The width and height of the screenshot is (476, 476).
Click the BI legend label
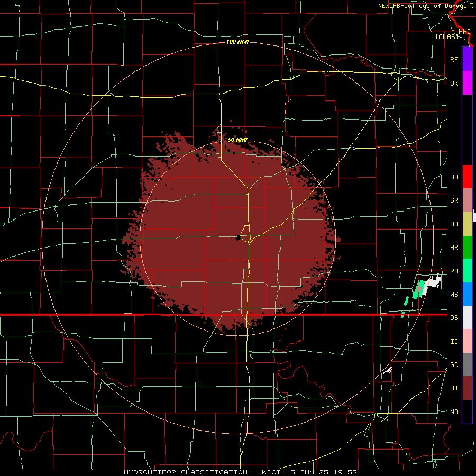coord(454,388)
